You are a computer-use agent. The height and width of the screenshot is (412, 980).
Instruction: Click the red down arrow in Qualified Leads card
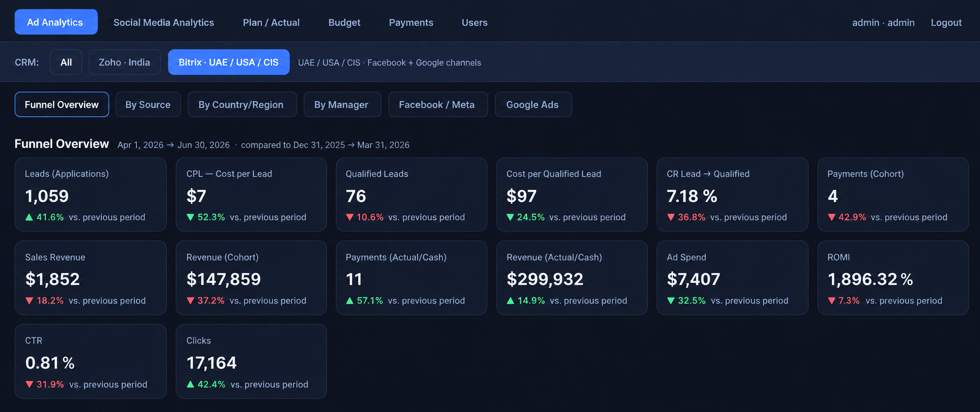[x=350, y=217]
